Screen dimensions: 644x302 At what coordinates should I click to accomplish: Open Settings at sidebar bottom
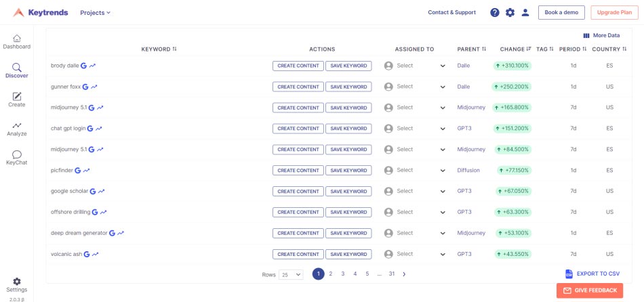coord(17,285)
